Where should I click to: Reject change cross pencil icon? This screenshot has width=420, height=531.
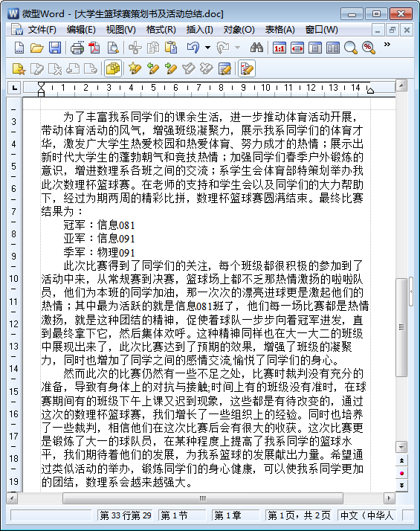pyautogui.click(x=206, y=68)
